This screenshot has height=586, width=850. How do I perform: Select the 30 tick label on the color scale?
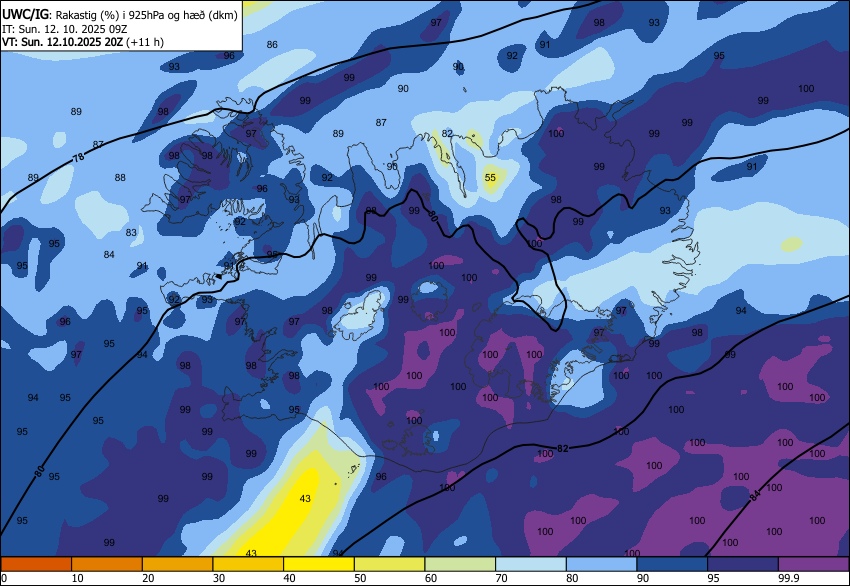219,578
